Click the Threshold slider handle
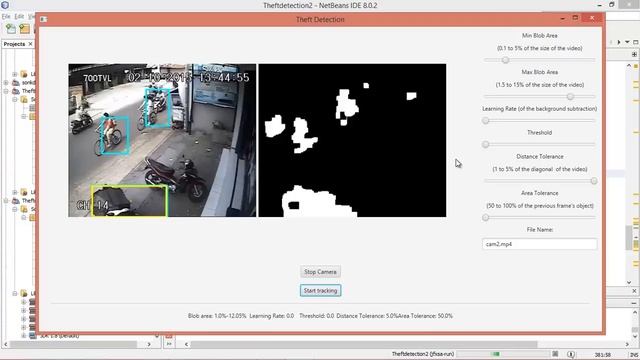Screen dimensions: 640x360 click(x=486, y=144)
